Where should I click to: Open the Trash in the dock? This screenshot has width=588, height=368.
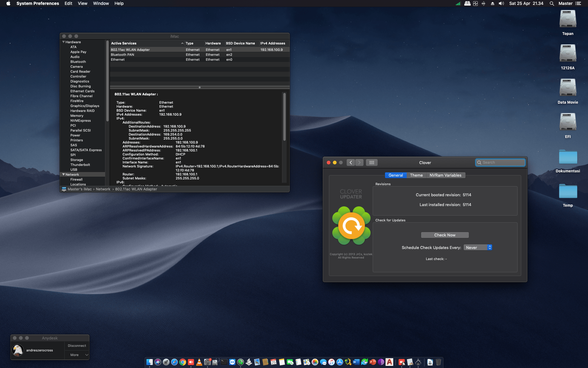click(x=438, y=362)
